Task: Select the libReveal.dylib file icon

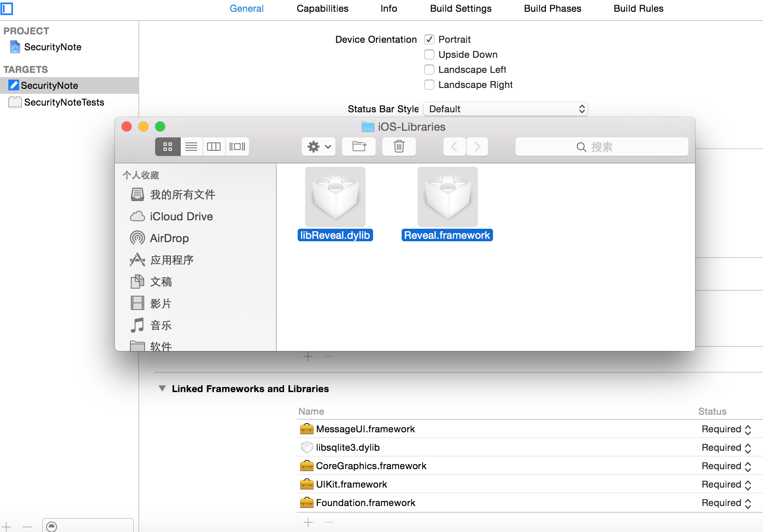Action: tap(335, 197)
